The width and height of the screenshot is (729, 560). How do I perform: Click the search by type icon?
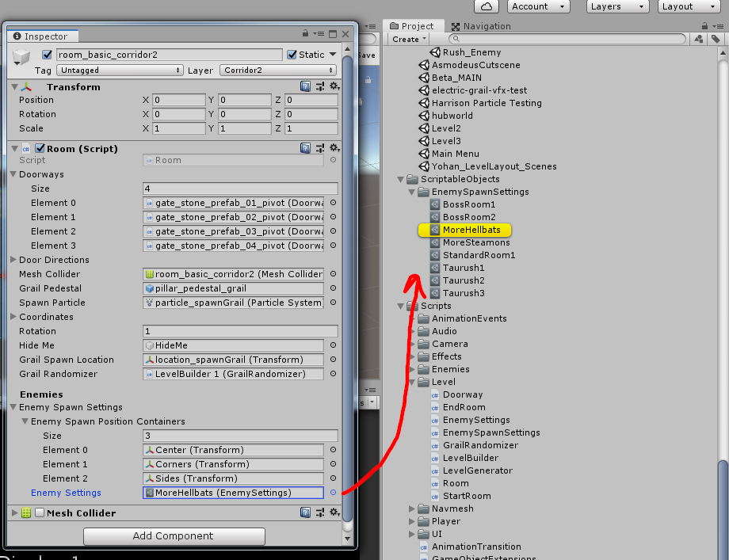(x=698, y=39)
